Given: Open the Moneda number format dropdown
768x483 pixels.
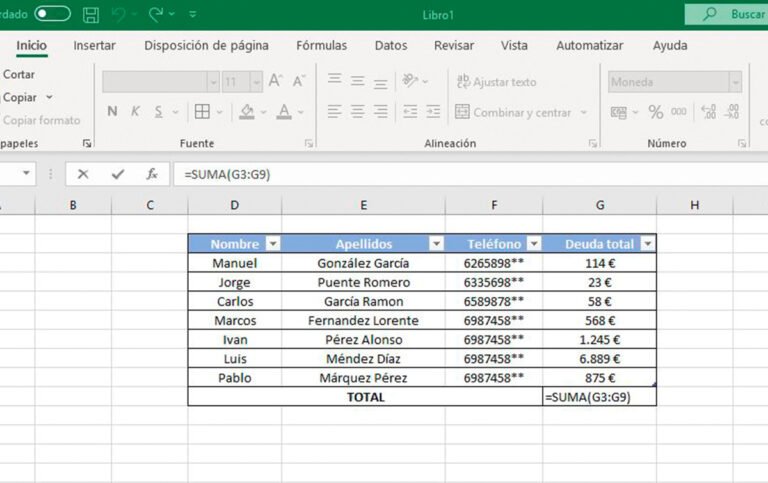Looking at the screenshot, I should 735,82.
